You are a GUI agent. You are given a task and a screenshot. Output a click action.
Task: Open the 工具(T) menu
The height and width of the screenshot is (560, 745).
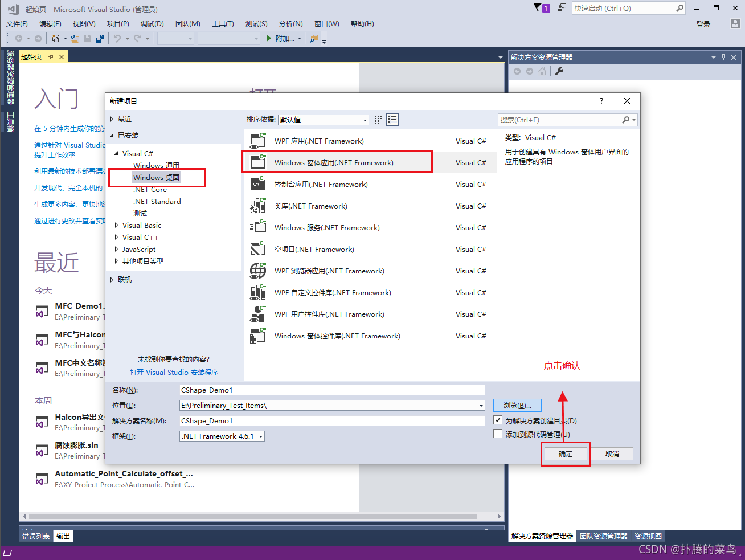223,23
